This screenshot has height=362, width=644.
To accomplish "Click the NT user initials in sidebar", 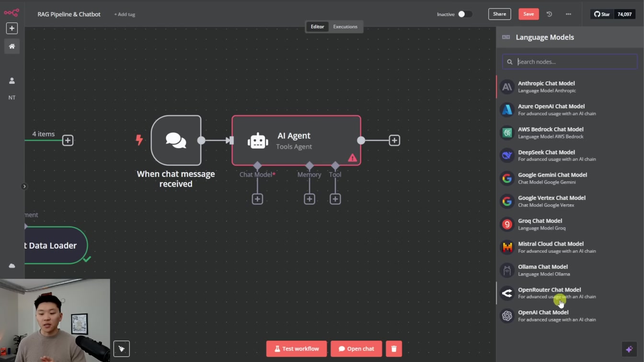I will click(12, 98).
